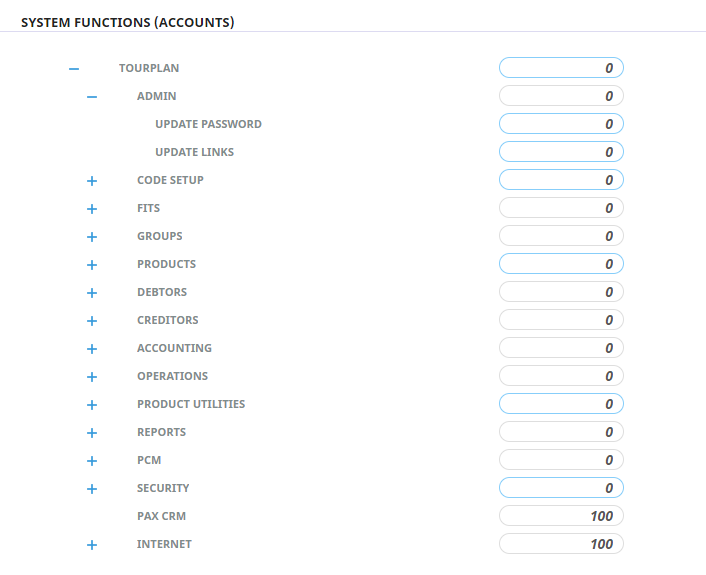Click the PRODUCT UTILITIES value field

(561, 405)
